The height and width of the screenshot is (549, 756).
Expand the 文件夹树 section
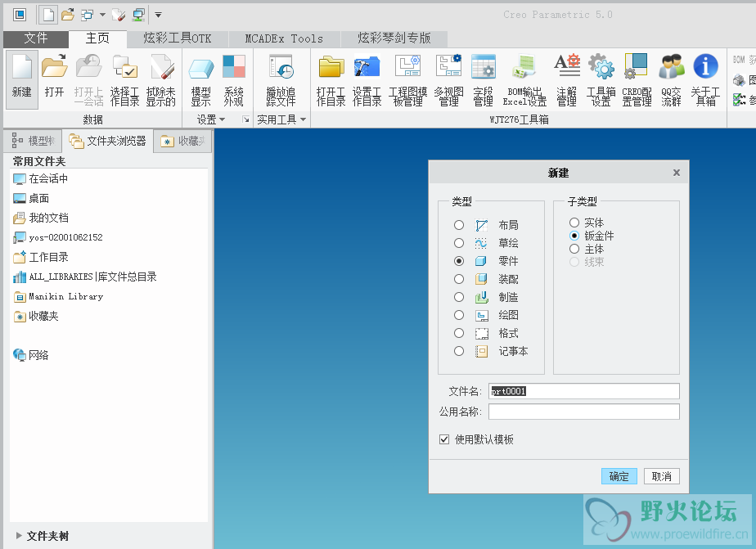tap(19, 536)
